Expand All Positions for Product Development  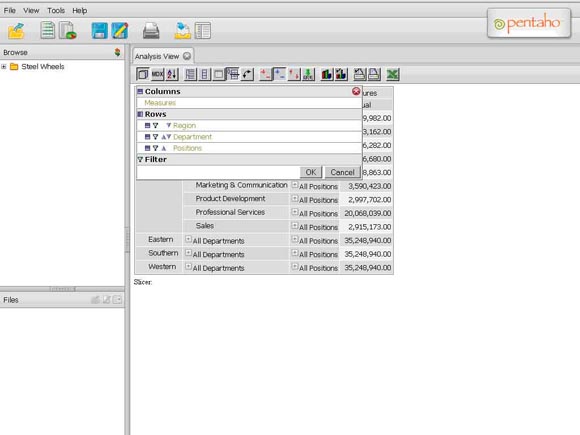(x=294, y=199)
